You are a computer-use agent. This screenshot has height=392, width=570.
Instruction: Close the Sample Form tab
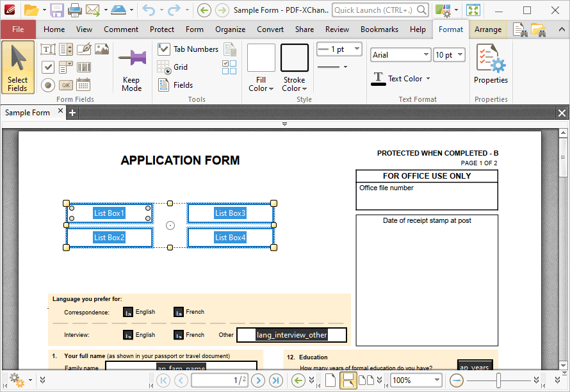[x=60, y=111]
